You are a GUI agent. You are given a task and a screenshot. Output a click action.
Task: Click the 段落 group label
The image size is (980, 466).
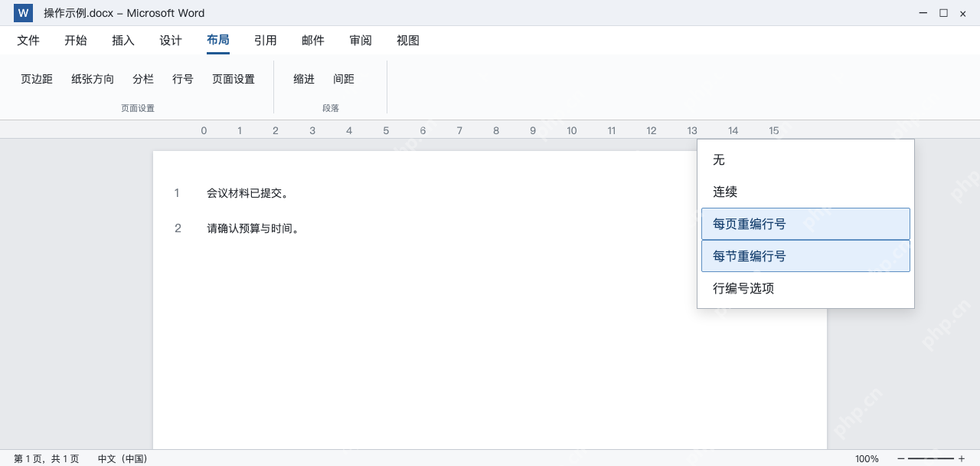[331, 108]
